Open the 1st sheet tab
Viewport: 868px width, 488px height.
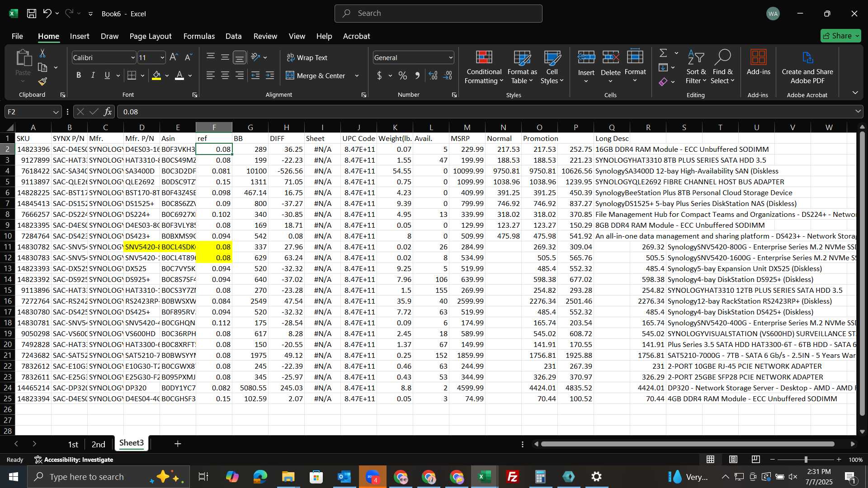73,444
